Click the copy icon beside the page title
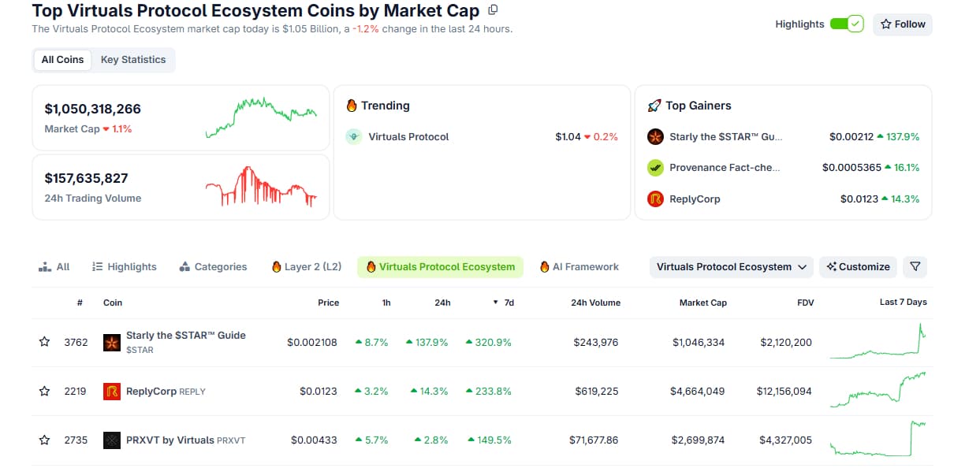980x468 pixels. point(494,10)
